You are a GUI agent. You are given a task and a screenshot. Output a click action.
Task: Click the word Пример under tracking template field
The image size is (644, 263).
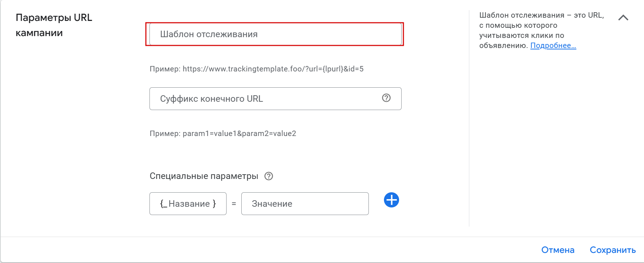click(x=165, y=69)
